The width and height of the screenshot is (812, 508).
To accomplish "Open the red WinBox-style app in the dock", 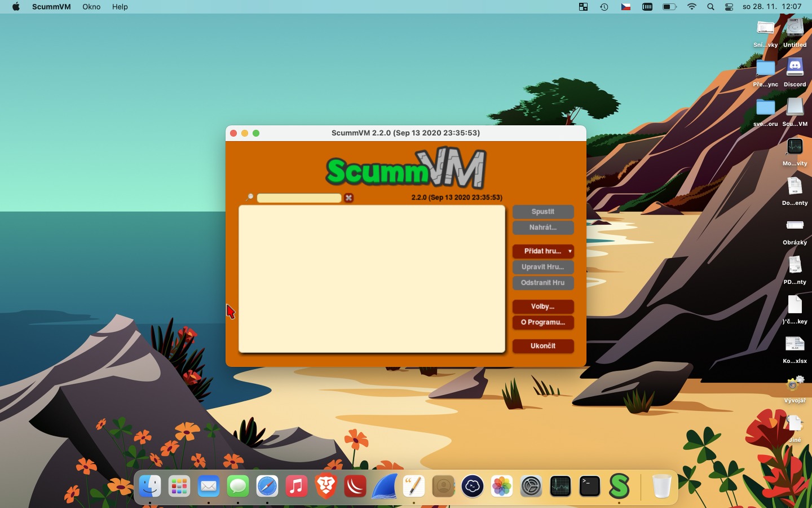I will click(355, 486).
